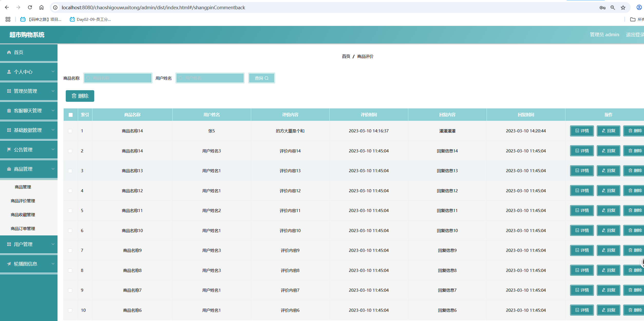Check the checkbox for row 10
The height and width of the screenshot is (321, 644).
tap(70, 310)
